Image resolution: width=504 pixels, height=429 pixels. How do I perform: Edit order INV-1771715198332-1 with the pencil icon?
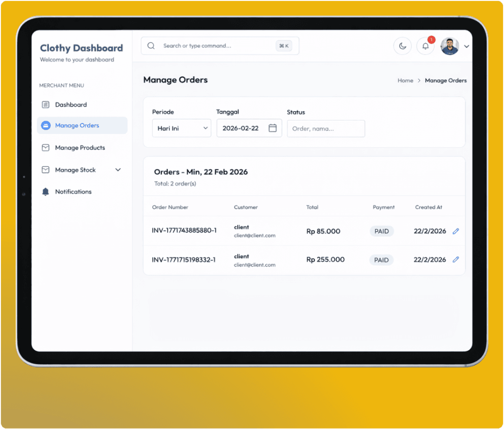(456, 259)
